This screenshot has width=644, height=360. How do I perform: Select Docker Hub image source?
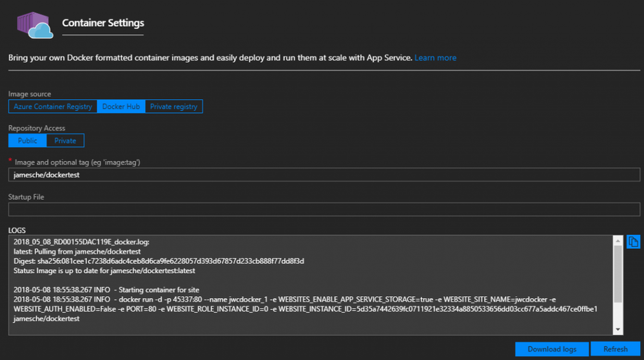click(x=121, y=106)
